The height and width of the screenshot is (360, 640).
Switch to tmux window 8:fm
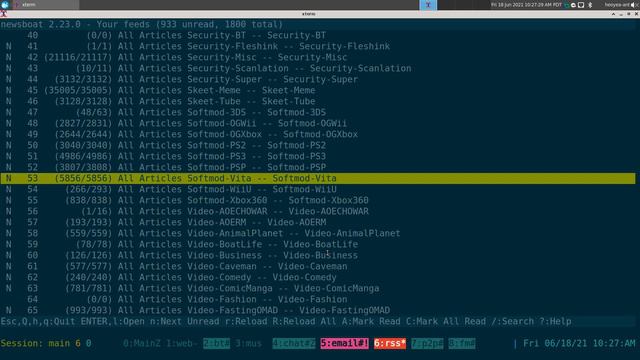(x=462, y=343)
